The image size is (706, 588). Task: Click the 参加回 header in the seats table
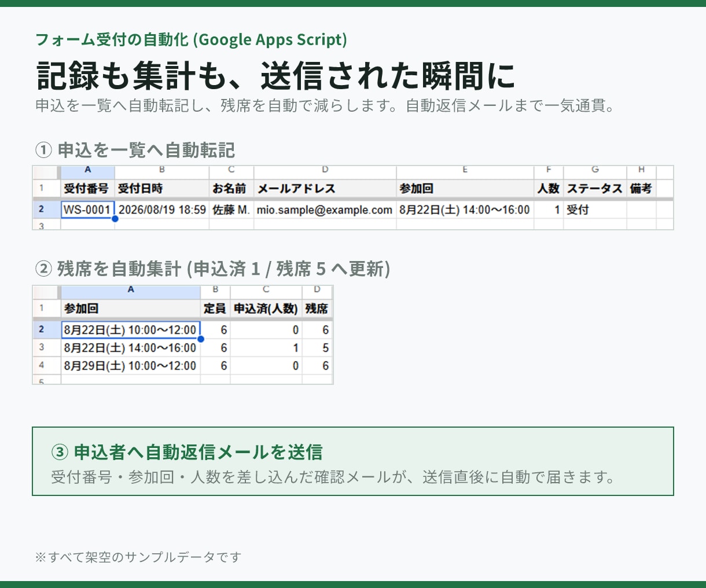coord(131,308)
